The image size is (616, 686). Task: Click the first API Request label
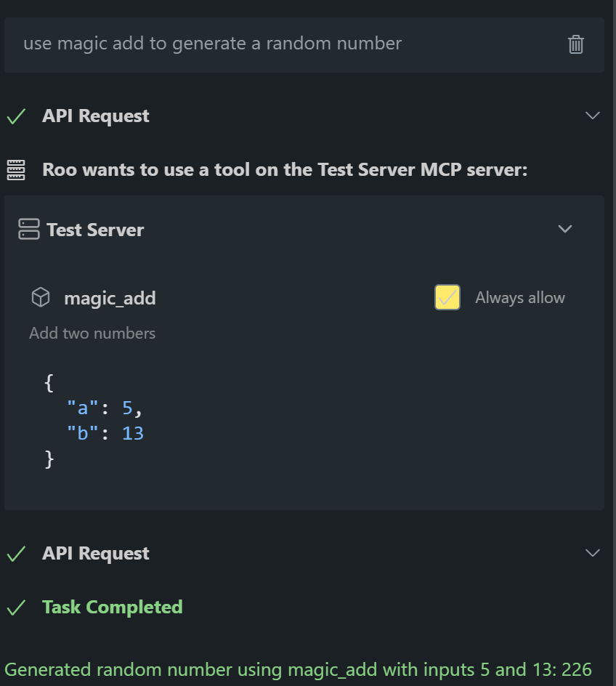tap(96, 116)
